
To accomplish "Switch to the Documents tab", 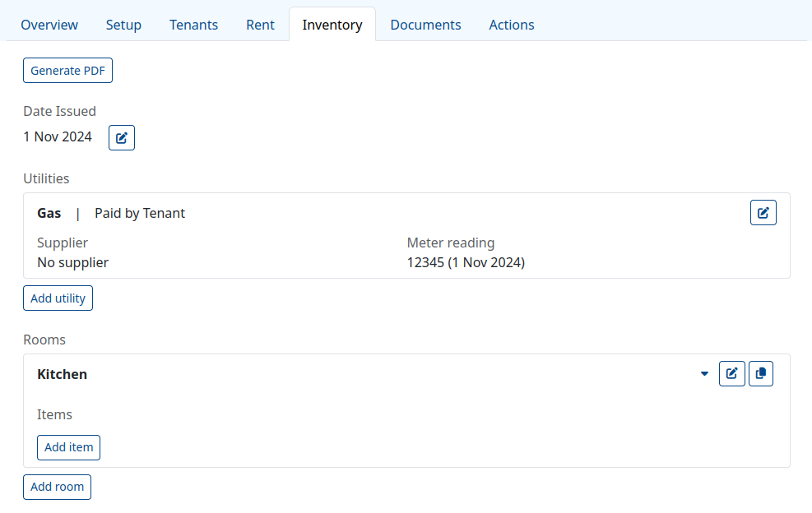I will (425, 25).
